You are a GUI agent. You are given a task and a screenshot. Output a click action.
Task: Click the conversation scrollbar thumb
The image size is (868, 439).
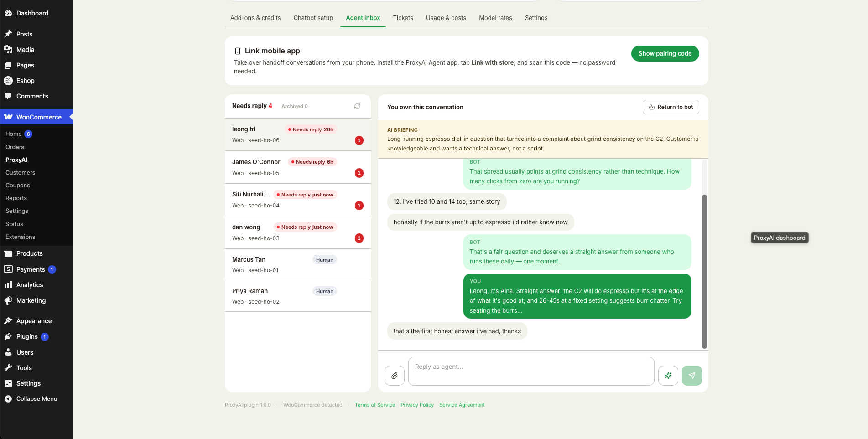[704, 271]
